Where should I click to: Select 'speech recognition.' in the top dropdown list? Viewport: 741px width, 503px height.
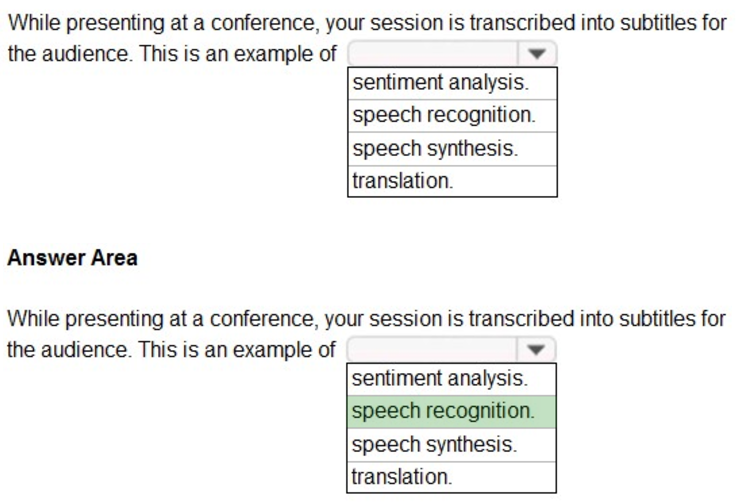(443, 115)
